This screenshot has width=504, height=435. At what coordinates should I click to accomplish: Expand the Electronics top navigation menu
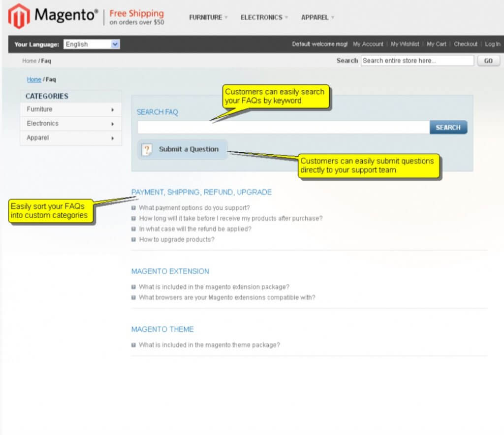click(x=264, y=17)
